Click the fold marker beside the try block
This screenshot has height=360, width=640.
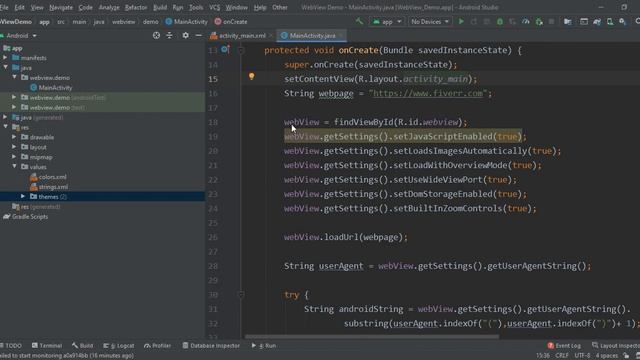point(241,294)
